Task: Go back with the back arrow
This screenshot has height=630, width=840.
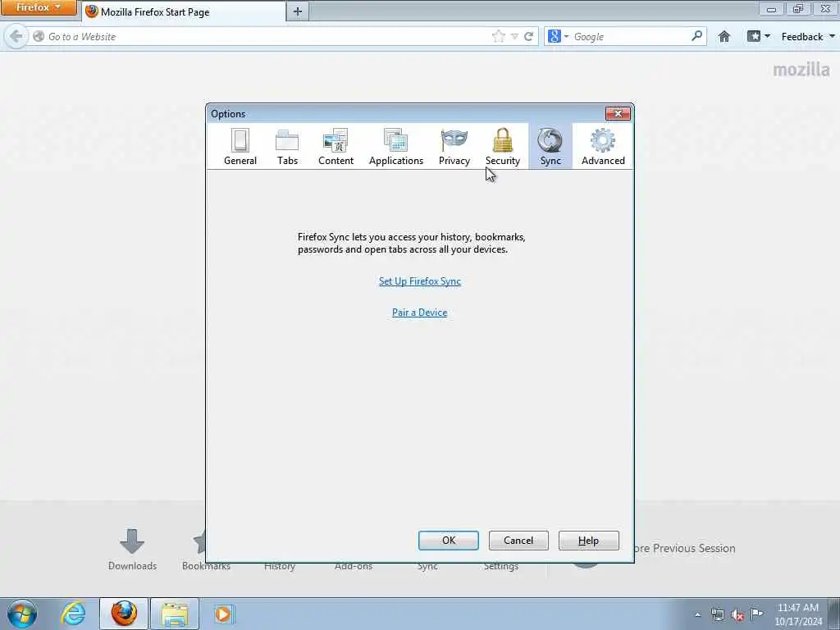Action: click(16, 36)
